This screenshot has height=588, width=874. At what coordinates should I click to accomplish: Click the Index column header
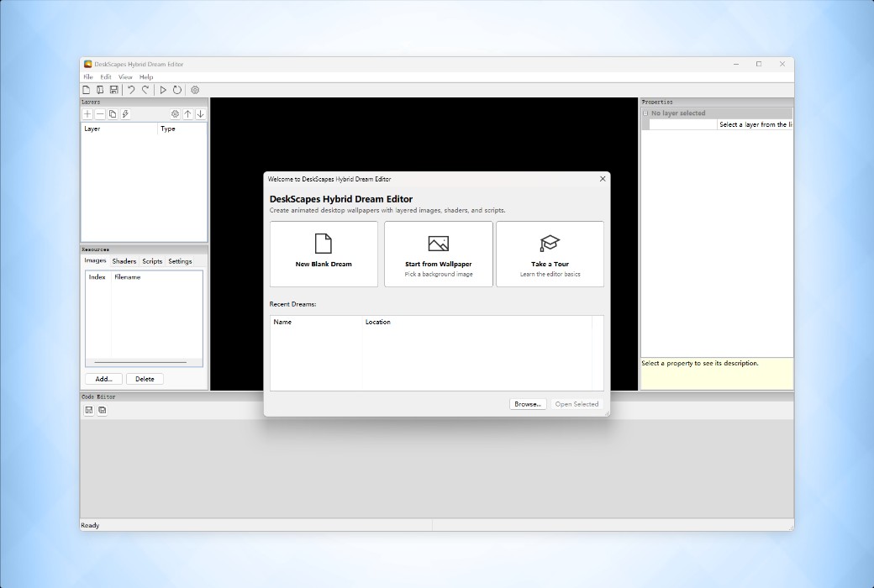pyautogui.click(x=98, y=277)
